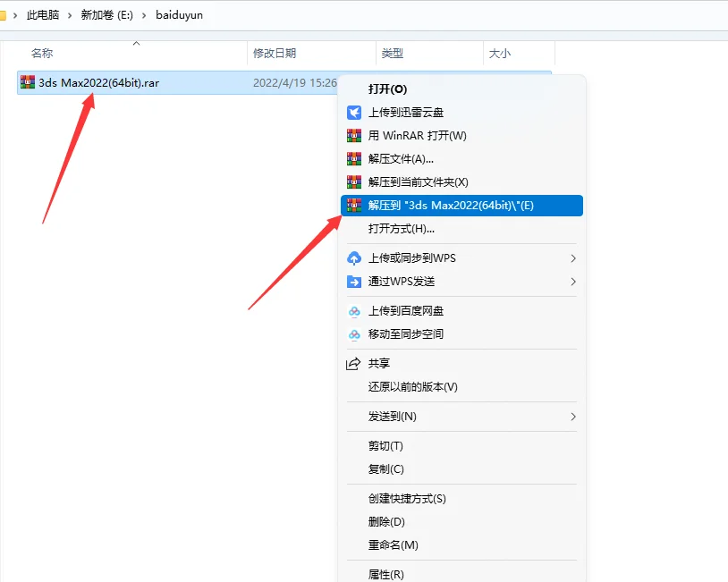The image size is (728, 582).
Task: Click Baidu Netdisk icon beside 上传到百度网盘
Action: pos(354,311)
